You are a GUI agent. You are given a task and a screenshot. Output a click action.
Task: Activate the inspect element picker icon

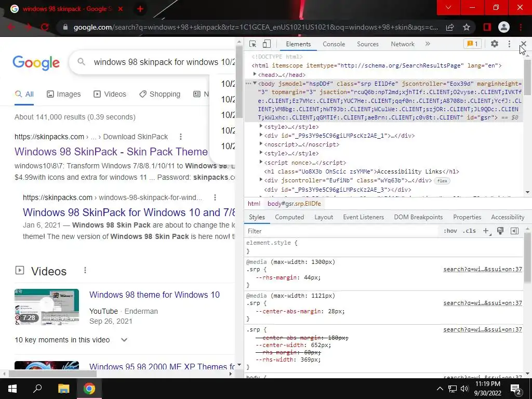tap(252, 44)
